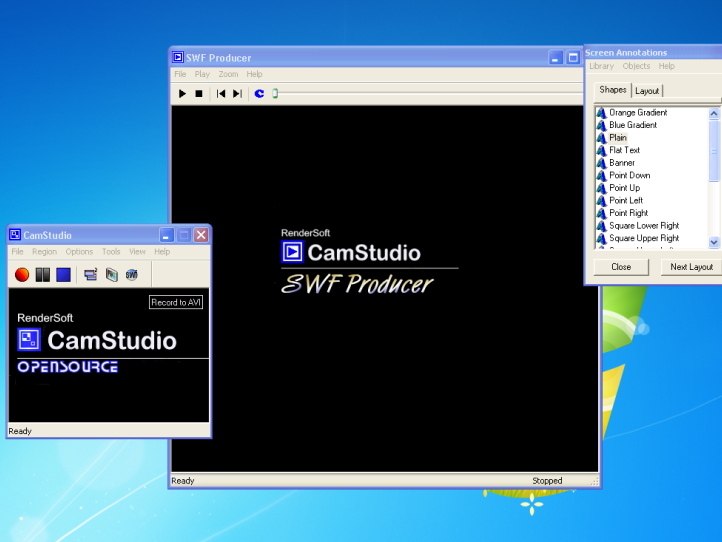Switch to the Shapes tab
The image size is (722, 542).
point(612,90)
